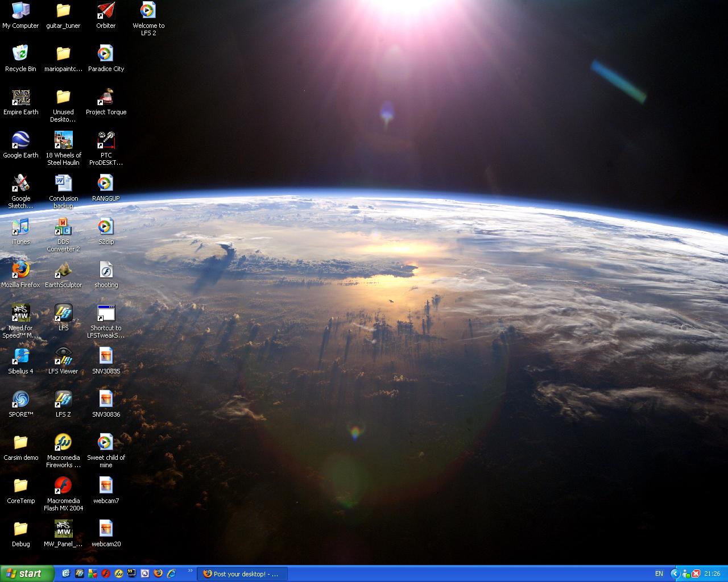Image resolution: width=728 pixels, height=582 pixels.
Task: Select the DDS Converter 2 shortcut
Action: coord(63,235)
